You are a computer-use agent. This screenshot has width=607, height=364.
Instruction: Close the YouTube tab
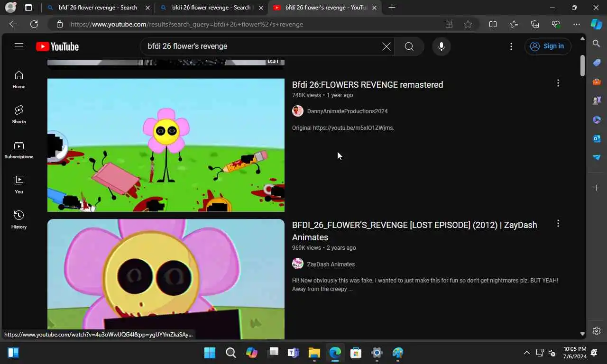[x=375, y=8]
